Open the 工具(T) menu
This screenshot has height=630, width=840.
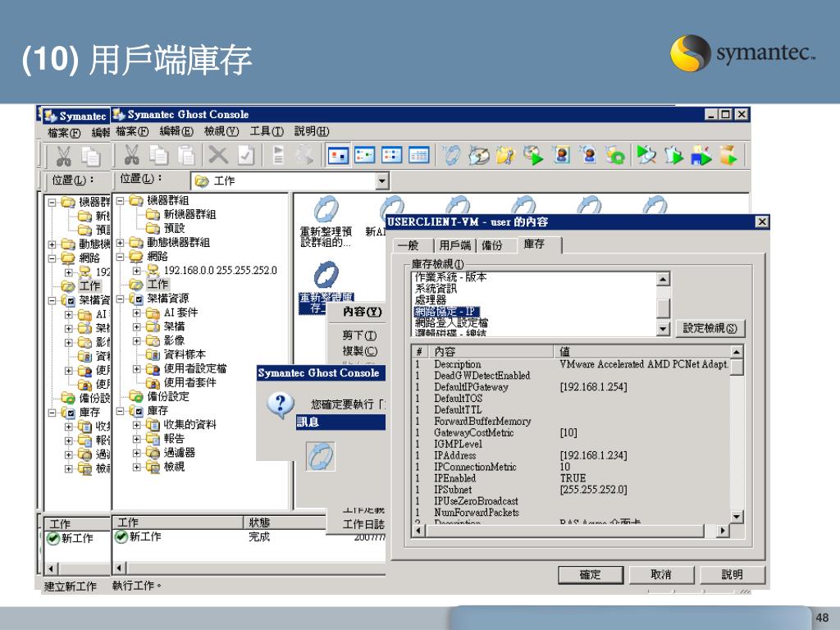click(x=267, y=131)
